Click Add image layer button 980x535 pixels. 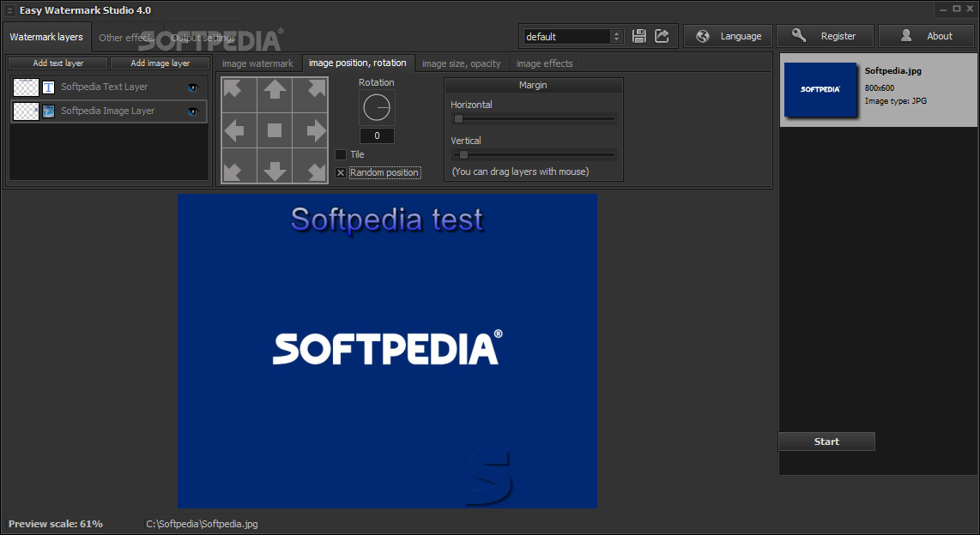click(x=160, y=63)
